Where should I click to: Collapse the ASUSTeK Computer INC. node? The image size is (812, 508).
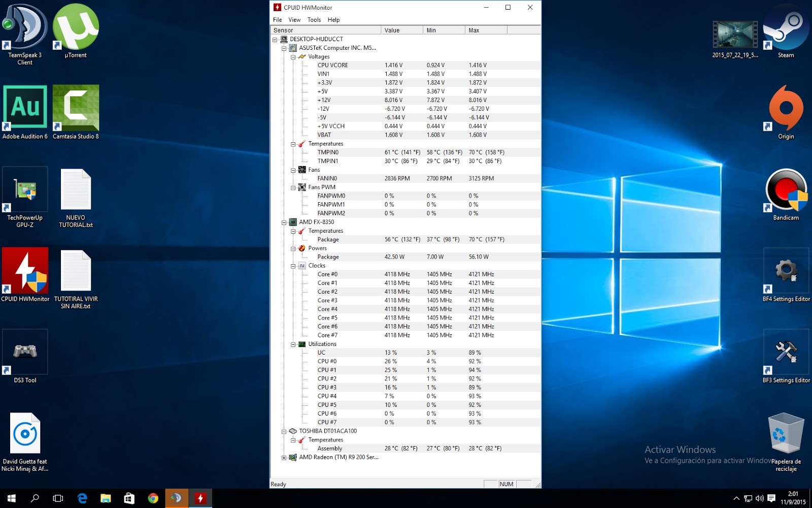click(284, 48)
